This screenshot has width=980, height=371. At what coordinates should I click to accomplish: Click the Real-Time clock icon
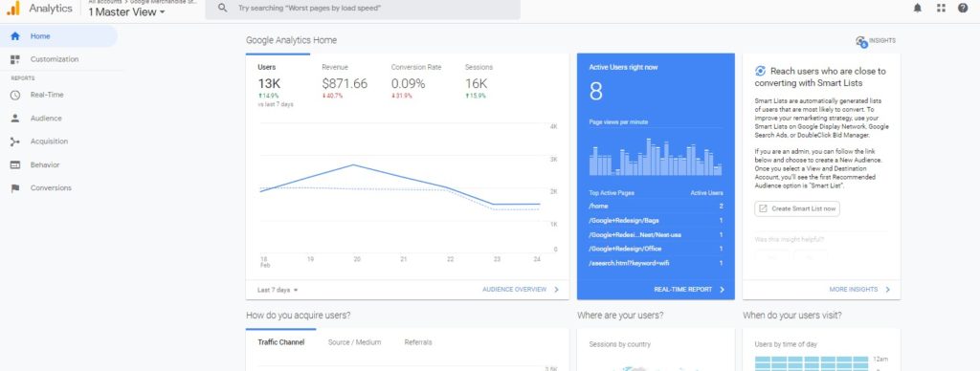(15, 95)
